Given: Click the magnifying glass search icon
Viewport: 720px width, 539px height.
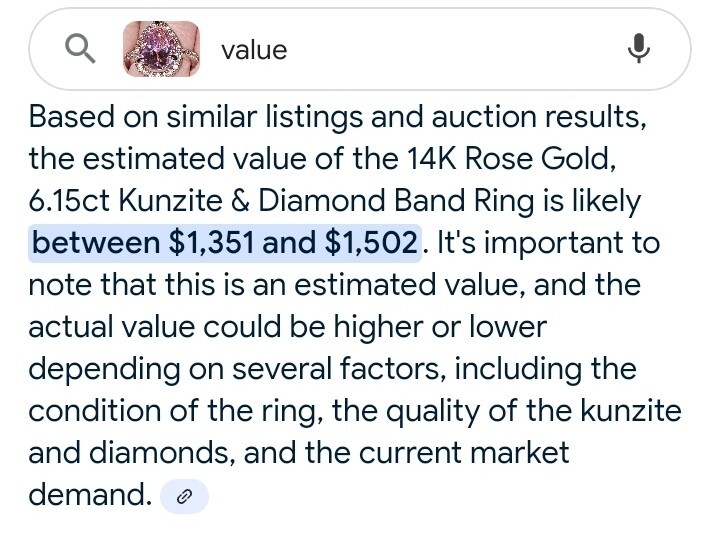Looking at the screenshot, I should coord(80,49).
